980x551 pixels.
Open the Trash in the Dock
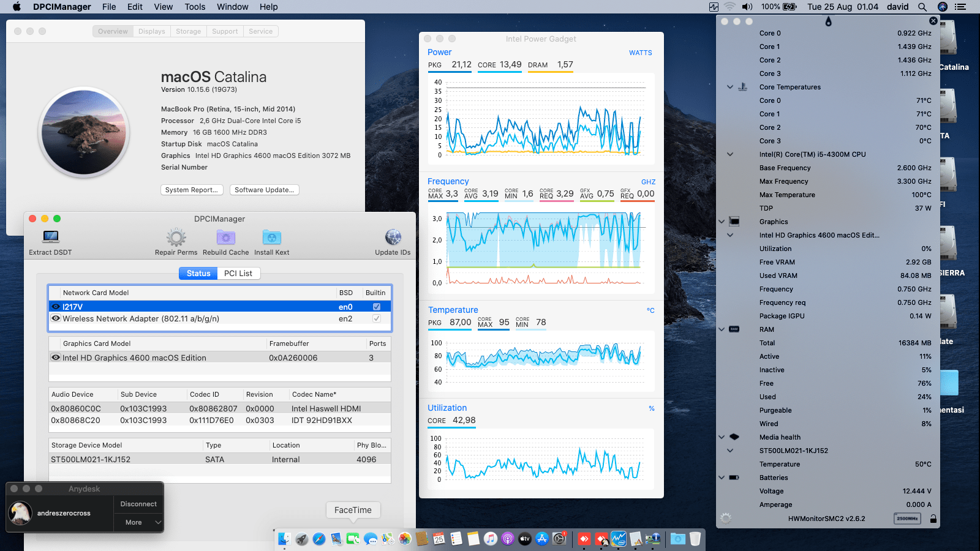point(695,539)
